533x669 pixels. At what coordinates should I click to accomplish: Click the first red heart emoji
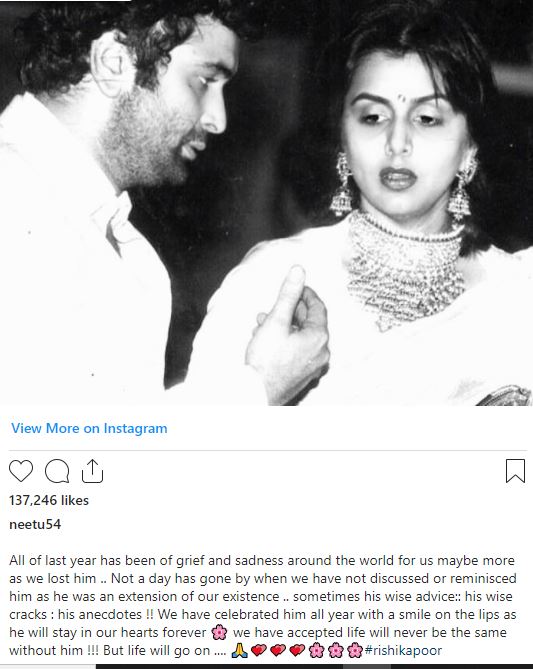coord(259,651)
